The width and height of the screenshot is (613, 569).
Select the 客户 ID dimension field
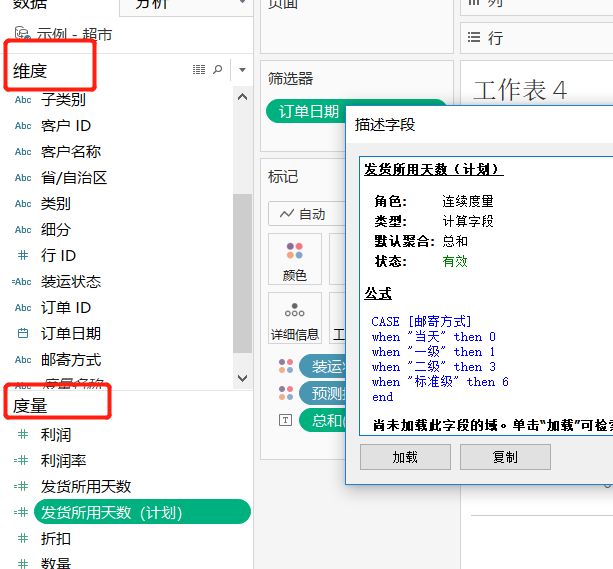tap(66, 126)
